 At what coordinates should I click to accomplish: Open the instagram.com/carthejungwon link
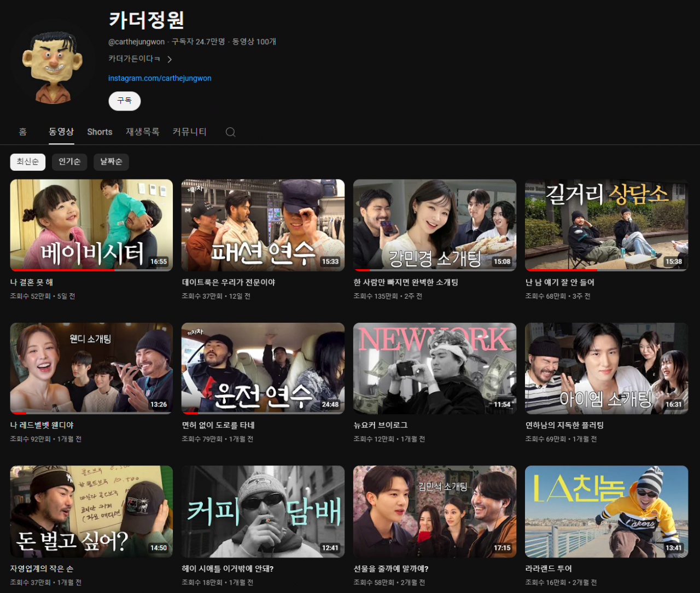click(x=160, y=78)
